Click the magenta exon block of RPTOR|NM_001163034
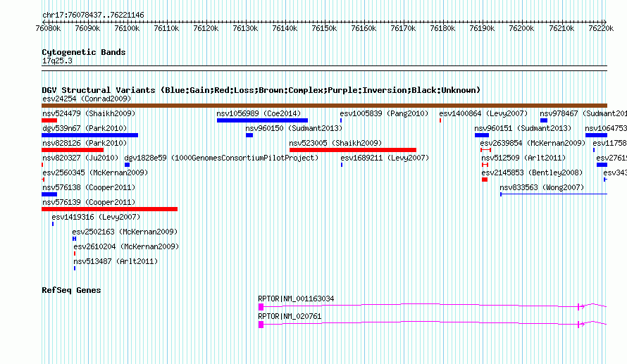627x364 pixels. click(x=261, y=307)
